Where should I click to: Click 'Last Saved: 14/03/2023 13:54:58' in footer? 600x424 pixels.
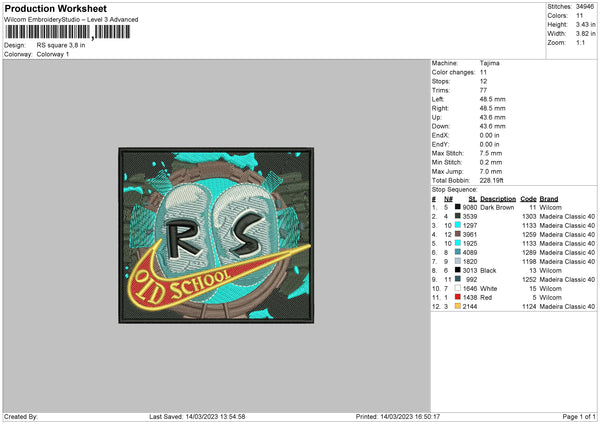coord(197,416)
